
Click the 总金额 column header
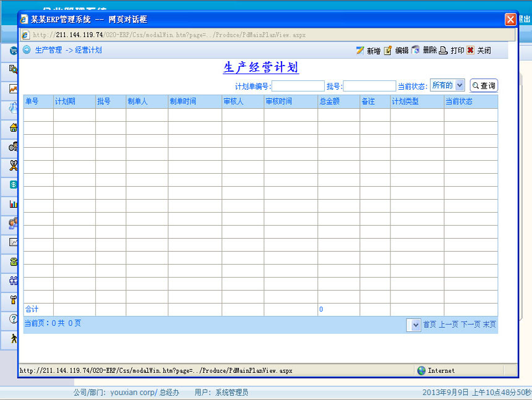tap(330, 101)
